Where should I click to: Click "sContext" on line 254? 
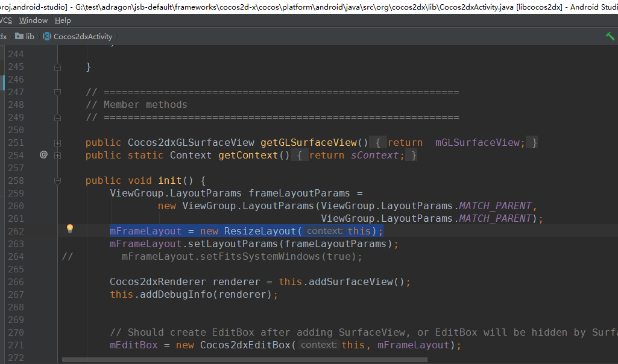(x=375, y=155)
